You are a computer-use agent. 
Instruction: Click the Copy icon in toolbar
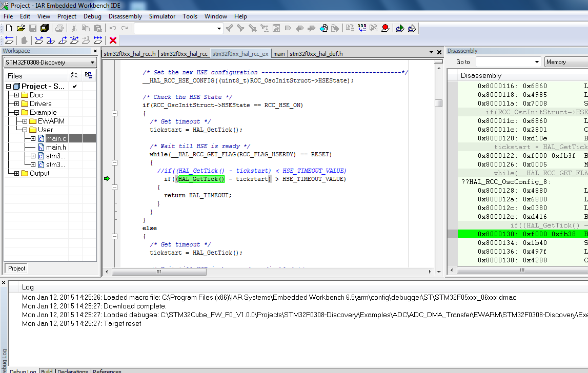click(86, 28)
